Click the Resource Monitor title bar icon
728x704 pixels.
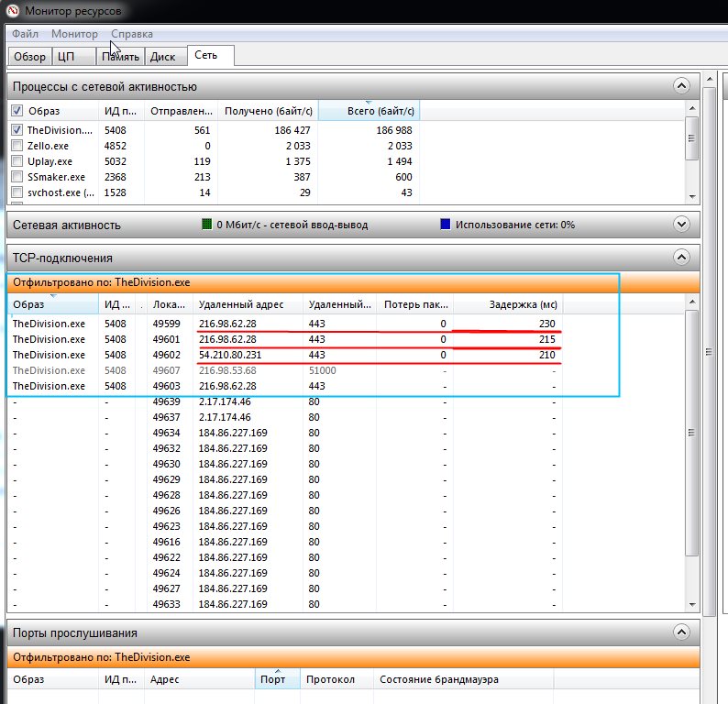click(12, 10)
